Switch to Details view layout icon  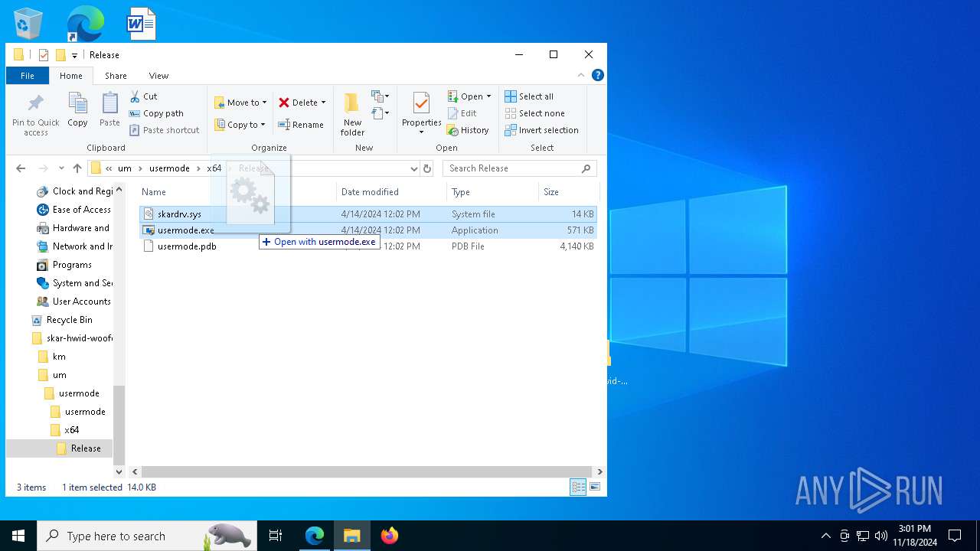pyautogui.click(x=578, y=487)
